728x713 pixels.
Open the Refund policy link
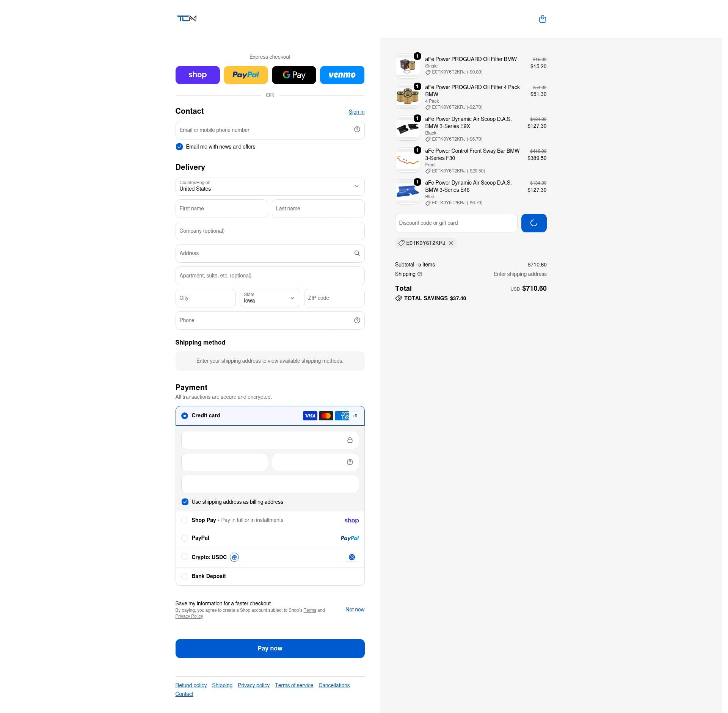tap(191, 685)
